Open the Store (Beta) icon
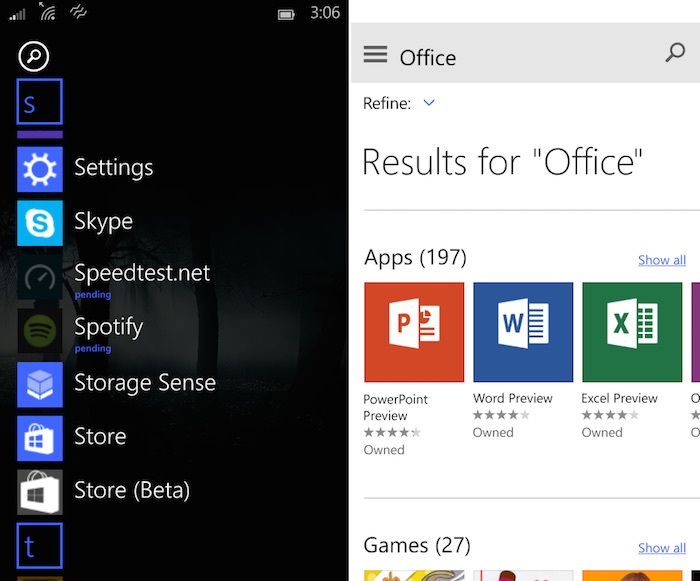The image size is (700, 581). (40, 491)
